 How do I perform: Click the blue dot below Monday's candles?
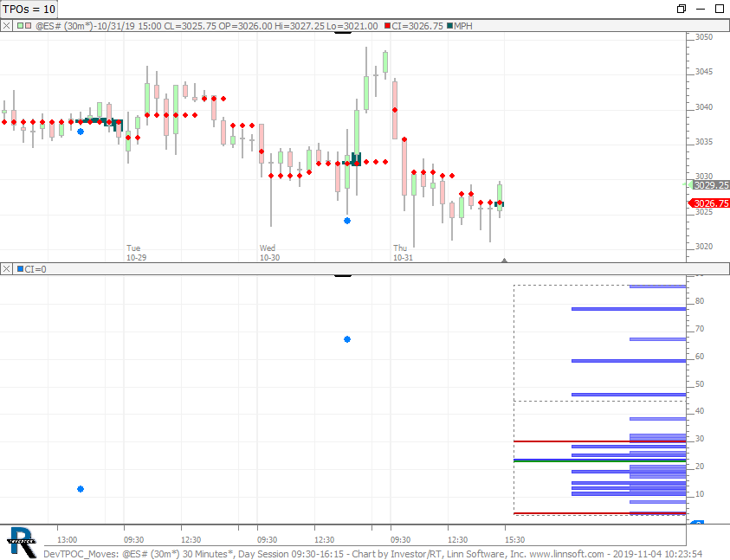pos(81,132)
